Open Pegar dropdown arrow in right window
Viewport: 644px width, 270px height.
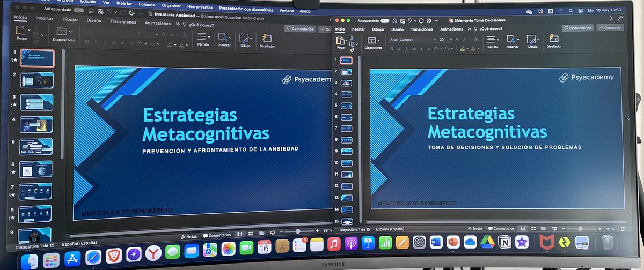point(346,41)
